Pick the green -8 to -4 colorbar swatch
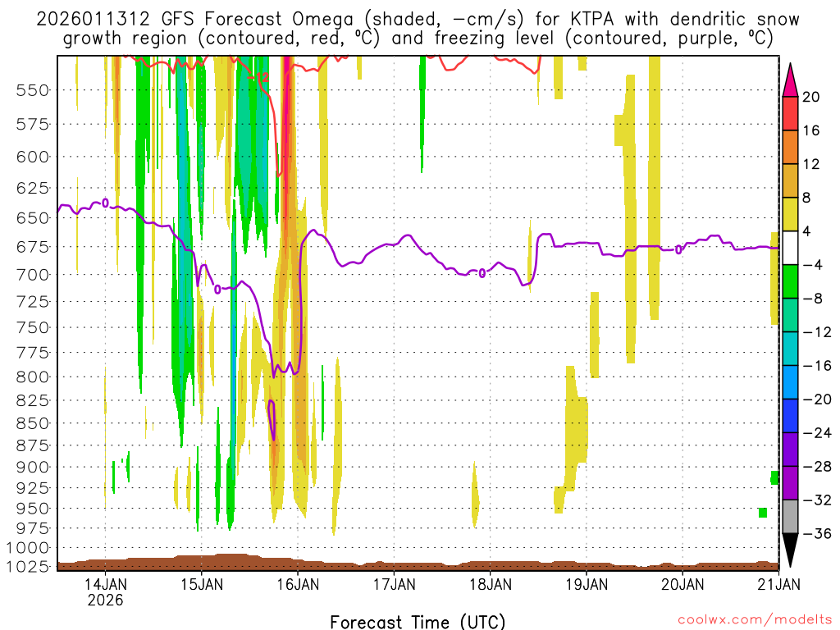 point(790,282)
